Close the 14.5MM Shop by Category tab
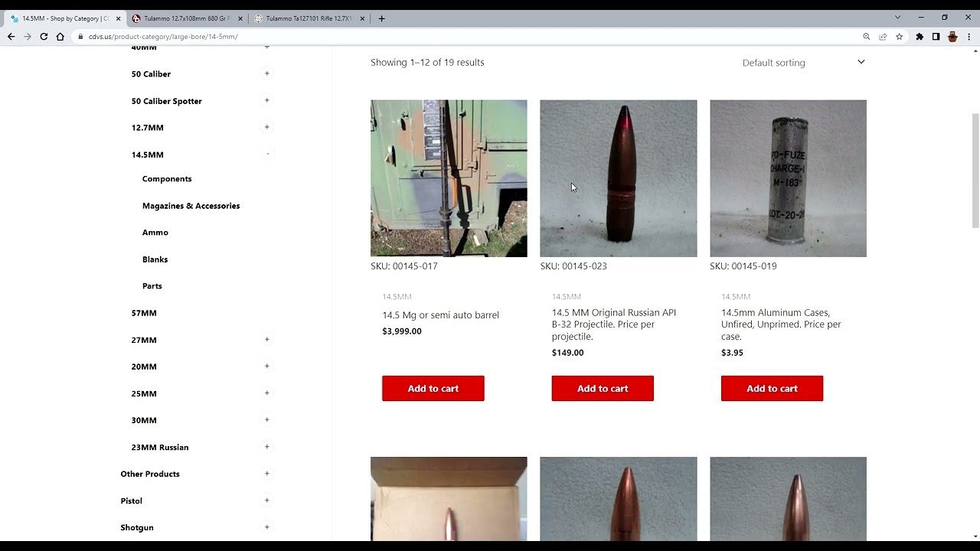980x551 pixels. pos(118,18)
